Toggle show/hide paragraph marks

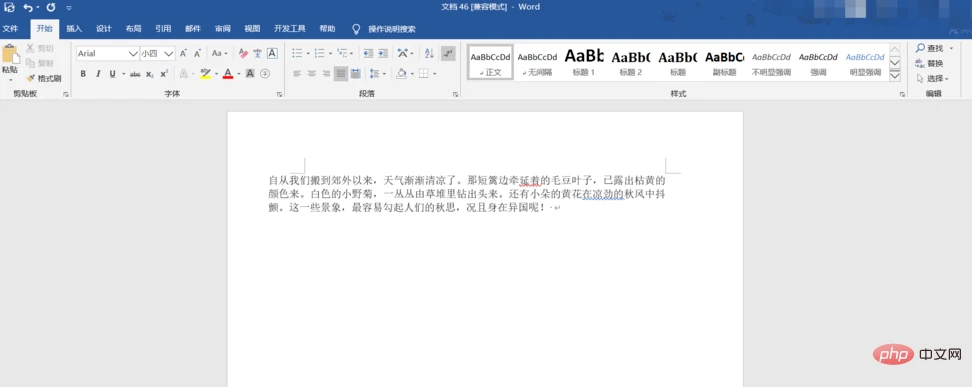click(x=448, y=54)
